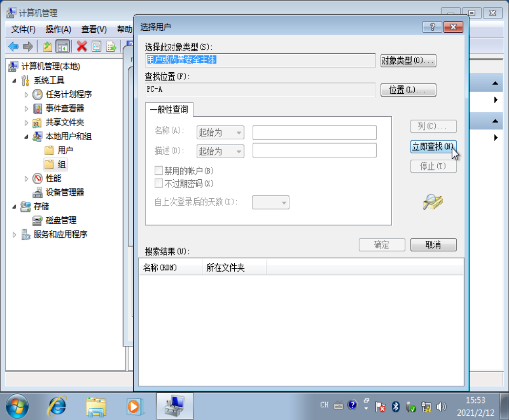Expand the 共享文件夹 node
Screen dimensions: 509x420
(x=26, y=123)
